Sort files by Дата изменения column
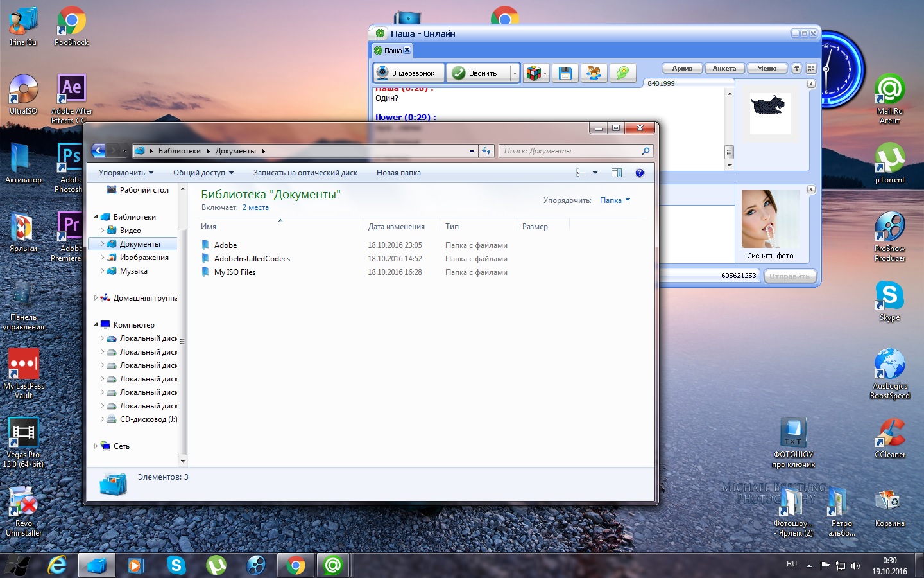Image resolution: width=924 pixels, height=578 pixels. click(402, 226)
